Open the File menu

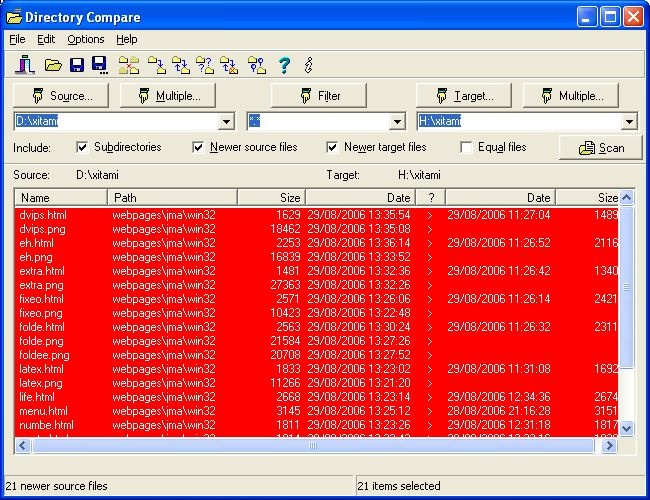coord(17,39)
